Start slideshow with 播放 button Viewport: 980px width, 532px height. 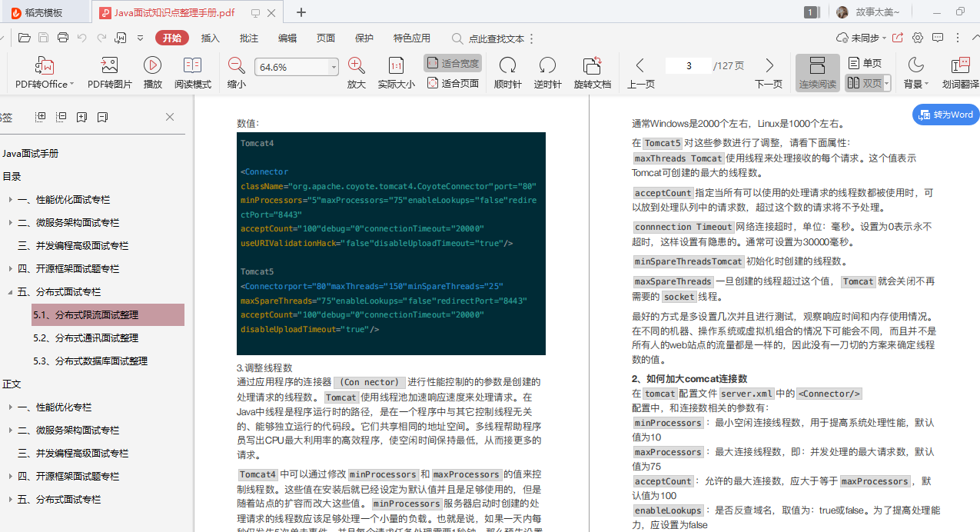pyautogui.click(x=153, y=74)
